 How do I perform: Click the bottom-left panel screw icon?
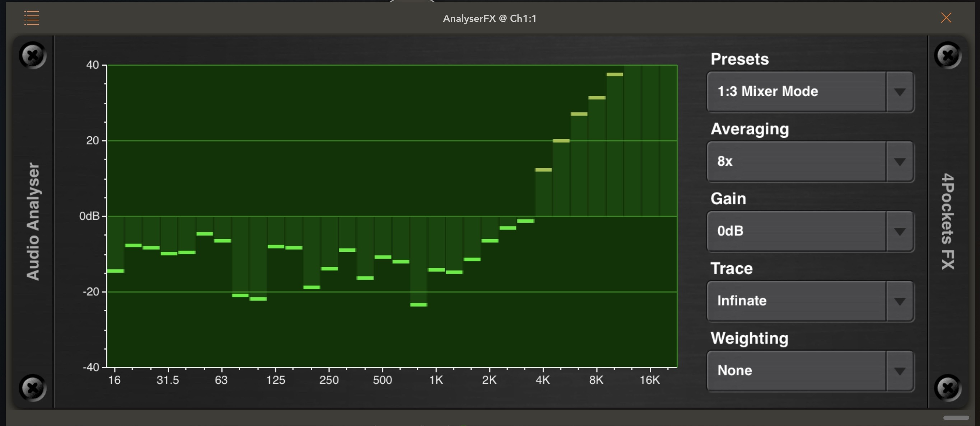pyautogui.click(x=33, y=388)
